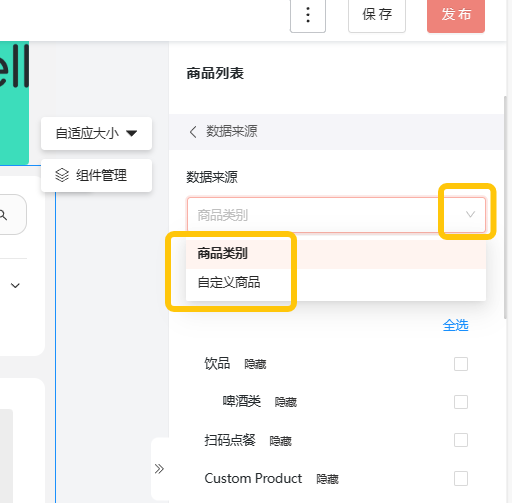Check the 啤酒类 category checkbox

[461, 402]
